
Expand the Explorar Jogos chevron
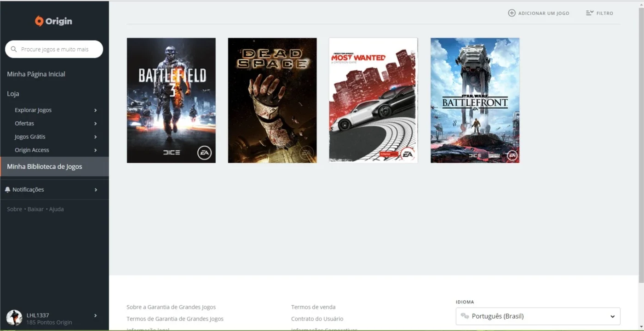[x=96, y=110]
